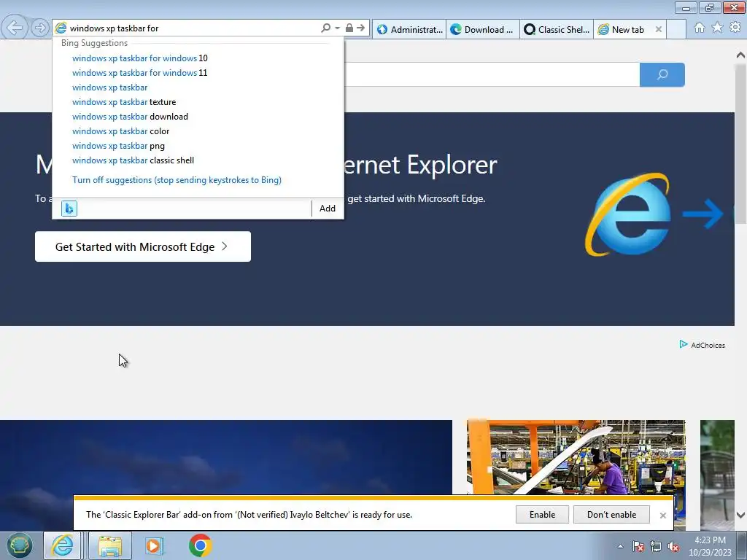Click Internet Explorer taskbar icon
Viewport: 747px width, 560px height.
63,545
